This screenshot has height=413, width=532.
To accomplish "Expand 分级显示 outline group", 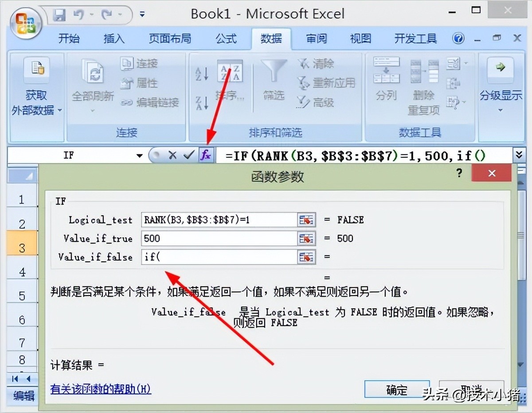I will click(x=501, y=84).
